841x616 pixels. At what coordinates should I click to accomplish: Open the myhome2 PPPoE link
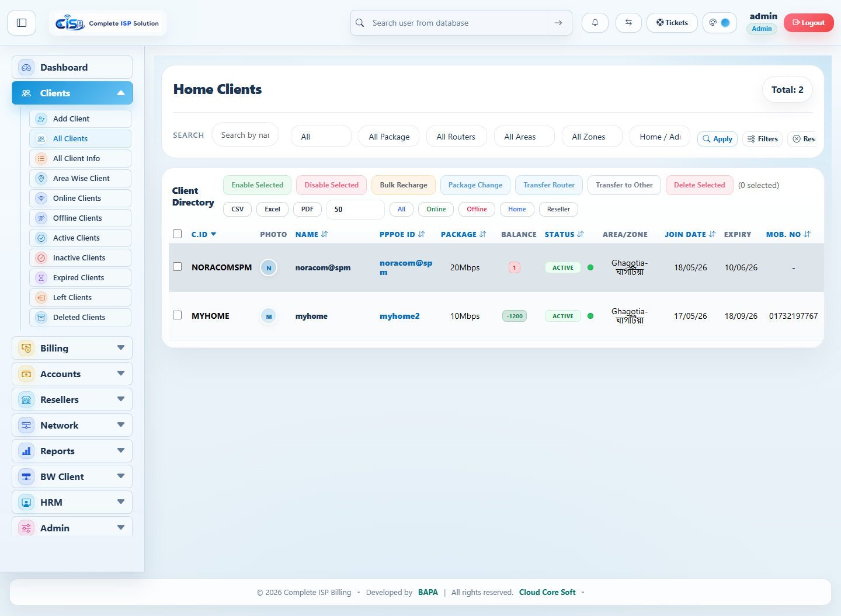(399, 316)
